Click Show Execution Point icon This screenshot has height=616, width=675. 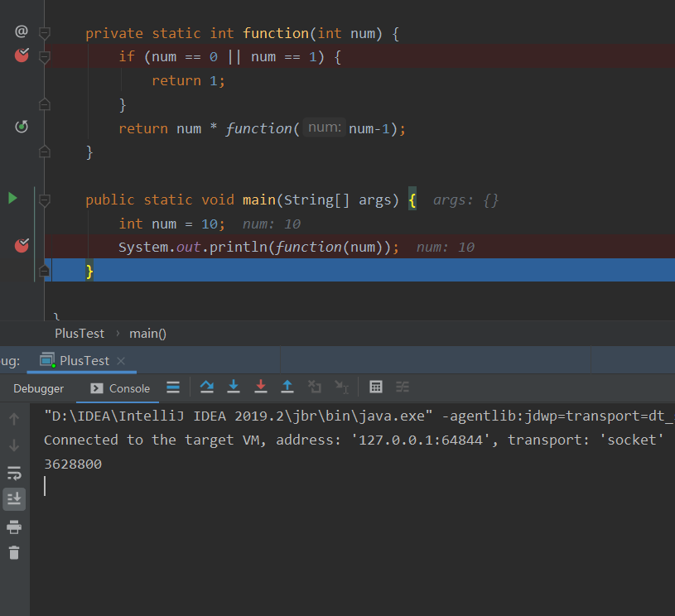(173, 387)
